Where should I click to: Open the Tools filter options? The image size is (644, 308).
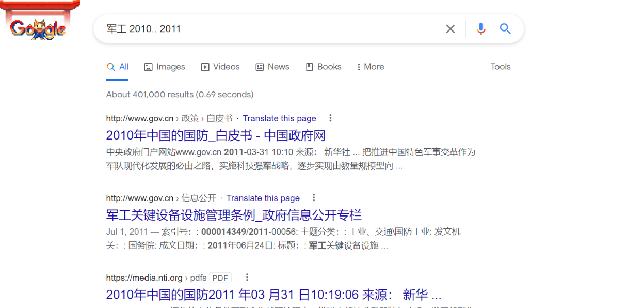point(500,67)
